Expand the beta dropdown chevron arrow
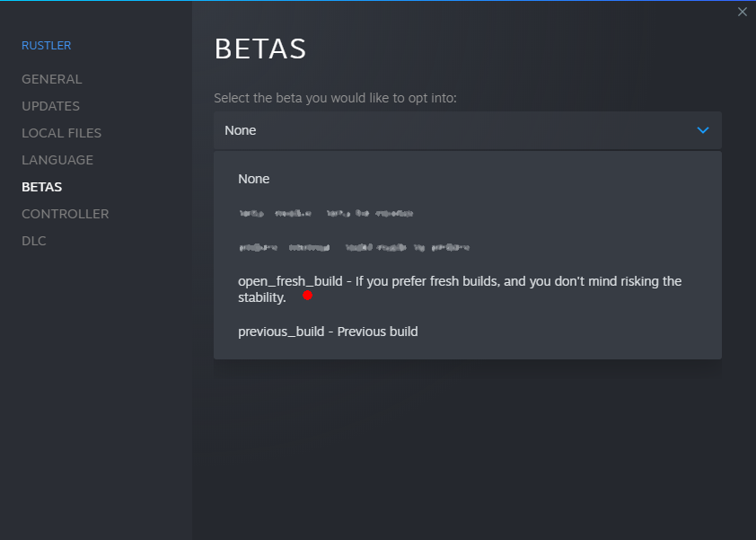The height and width of the screenshot is (540, 756). [x=703, y=130]
